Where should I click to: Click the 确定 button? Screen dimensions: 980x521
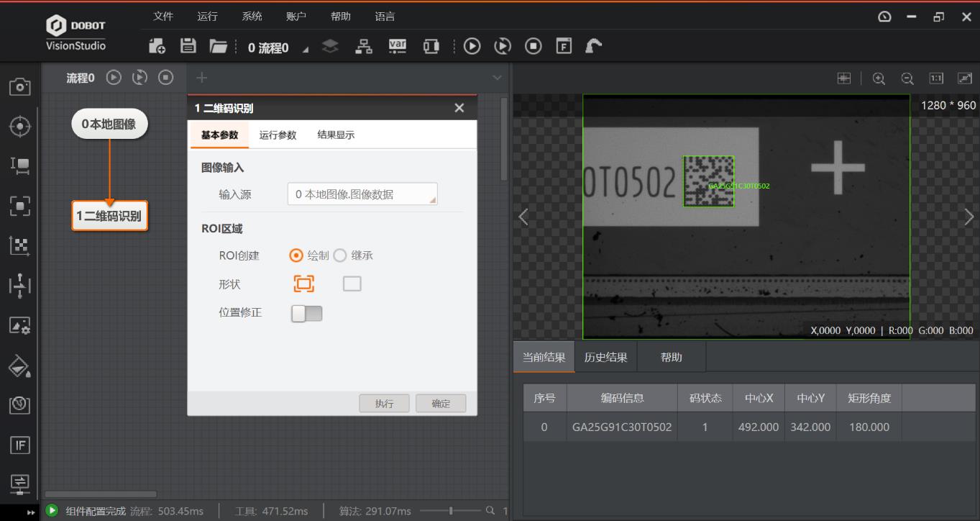point(441,403)
